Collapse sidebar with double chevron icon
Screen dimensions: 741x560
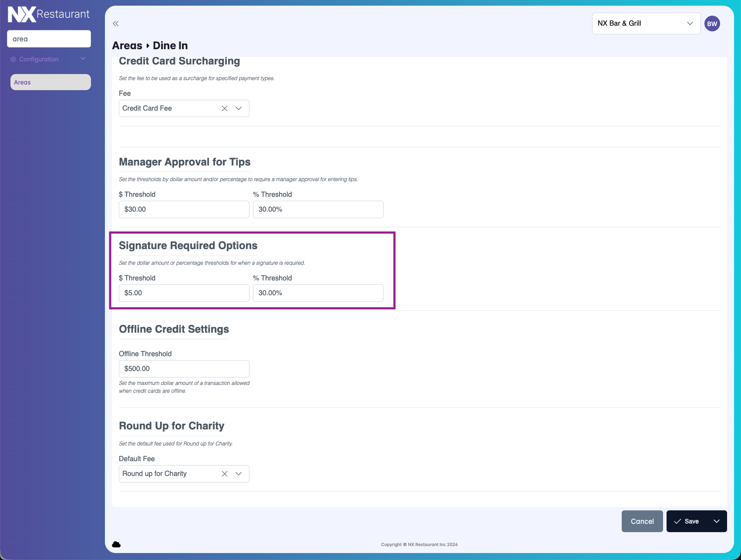116,24
